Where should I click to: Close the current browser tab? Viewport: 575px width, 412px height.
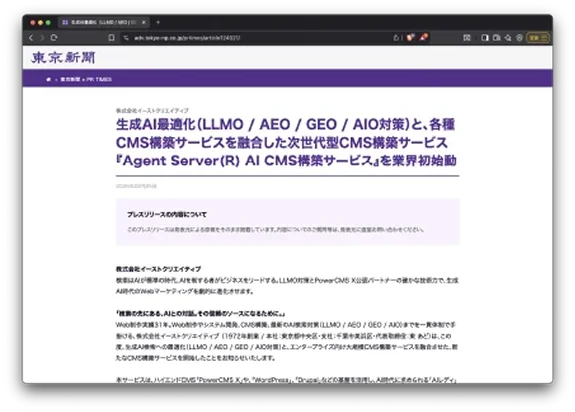[x=144, y=22]
